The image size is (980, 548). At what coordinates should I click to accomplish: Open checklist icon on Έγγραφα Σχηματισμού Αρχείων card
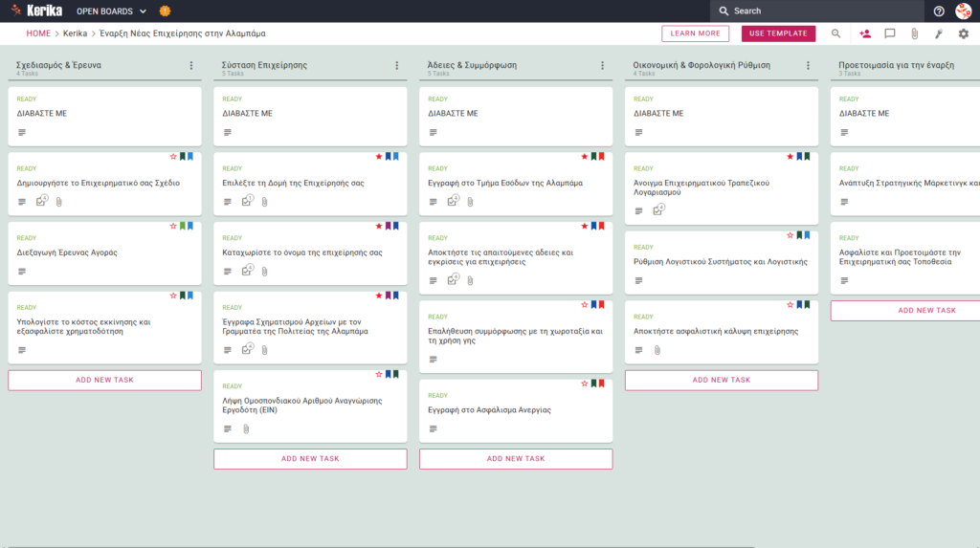tap(247, 349)
